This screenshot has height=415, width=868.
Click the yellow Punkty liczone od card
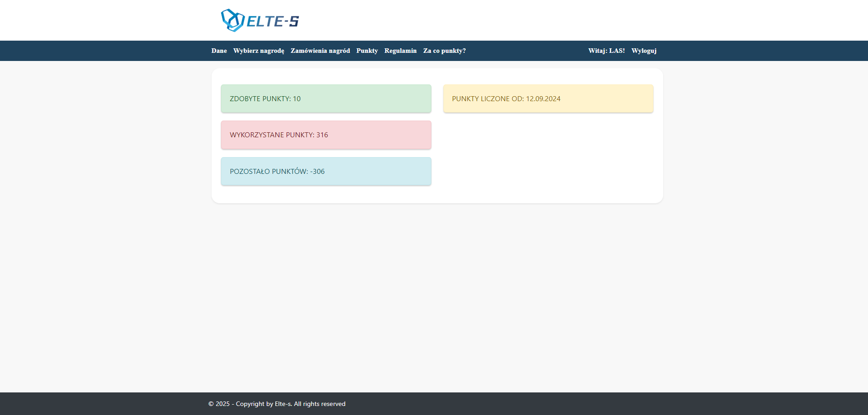click(548, 98)
